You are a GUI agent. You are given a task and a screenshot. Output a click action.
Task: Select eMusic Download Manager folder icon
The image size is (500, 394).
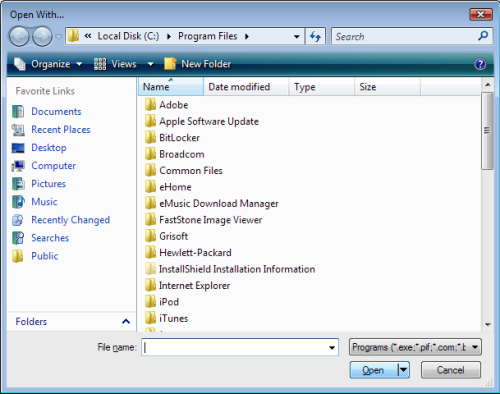pyautogui.click(x=150, y=203)
